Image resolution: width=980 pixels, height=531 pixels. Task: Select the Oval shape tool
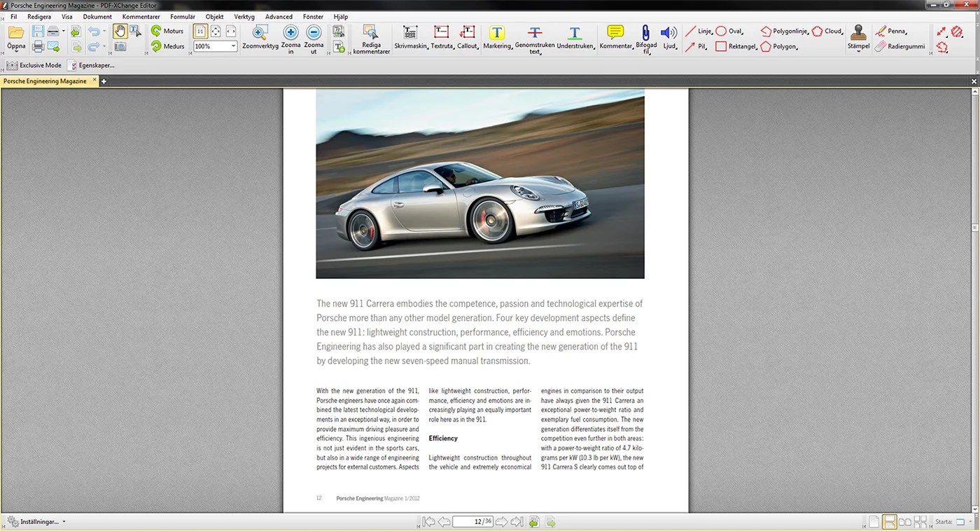click(x=729, y=32)
